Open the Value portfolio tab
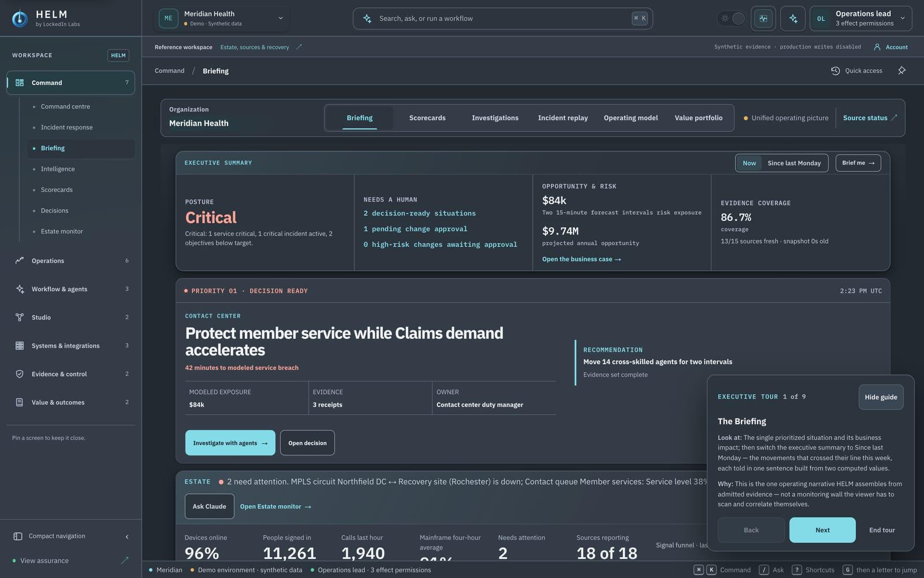The width and height of the screenshot is (924, 578). coord(699,118)
